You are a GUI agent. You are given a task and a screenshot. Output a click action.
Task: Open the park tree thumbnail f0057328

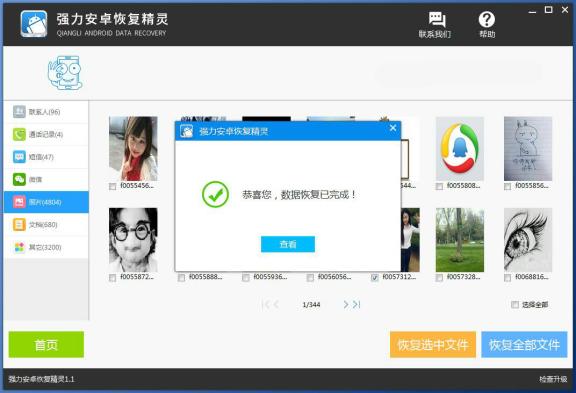coord(460,240)
